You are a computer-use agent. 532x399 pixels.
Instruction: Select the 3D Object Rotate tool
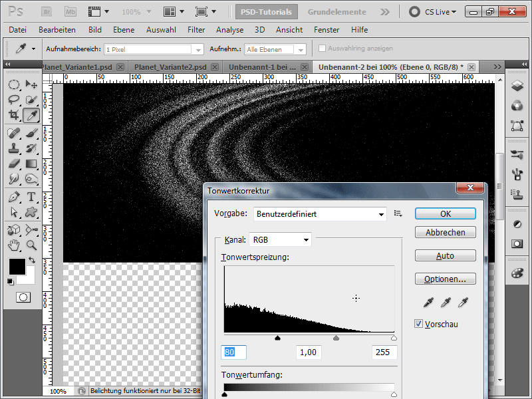pos(13,230)
